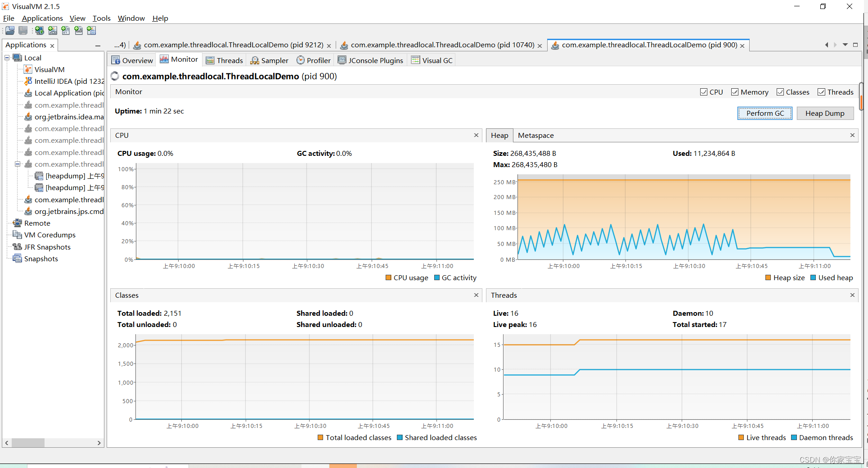Toggle the Threads checkbox
The width and height of the screenshot is (868, 468).
tap(822, 92)
